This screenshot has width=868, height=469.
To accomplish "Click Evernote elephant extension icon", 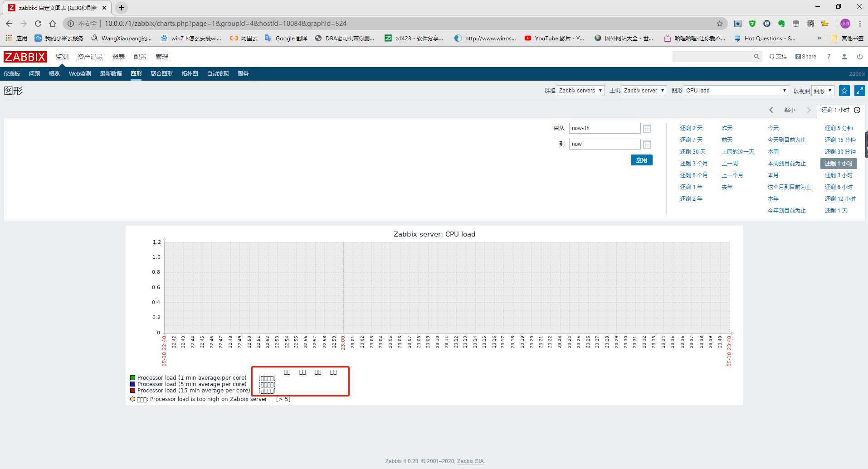I will click(781, 24).
